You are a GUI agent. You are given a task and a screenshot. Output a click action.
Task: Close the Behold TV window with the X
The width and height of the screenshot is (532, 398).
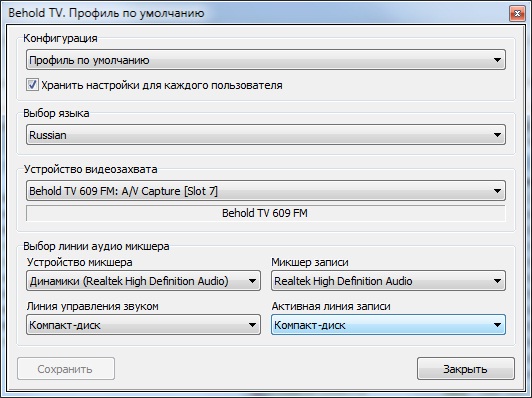(x=517, y=14)
